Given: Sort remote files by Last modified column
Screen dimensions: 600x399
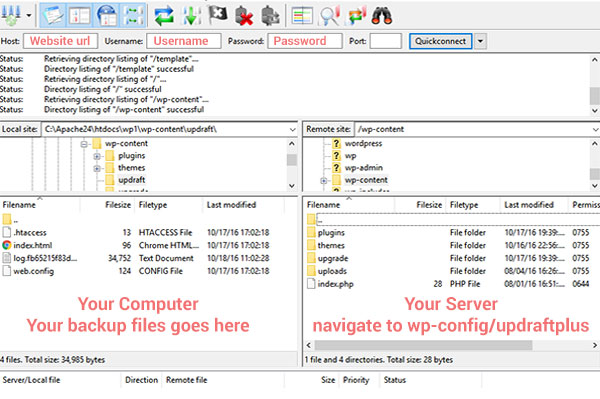Looking at the screenshot, I should (x=529, y=205).
